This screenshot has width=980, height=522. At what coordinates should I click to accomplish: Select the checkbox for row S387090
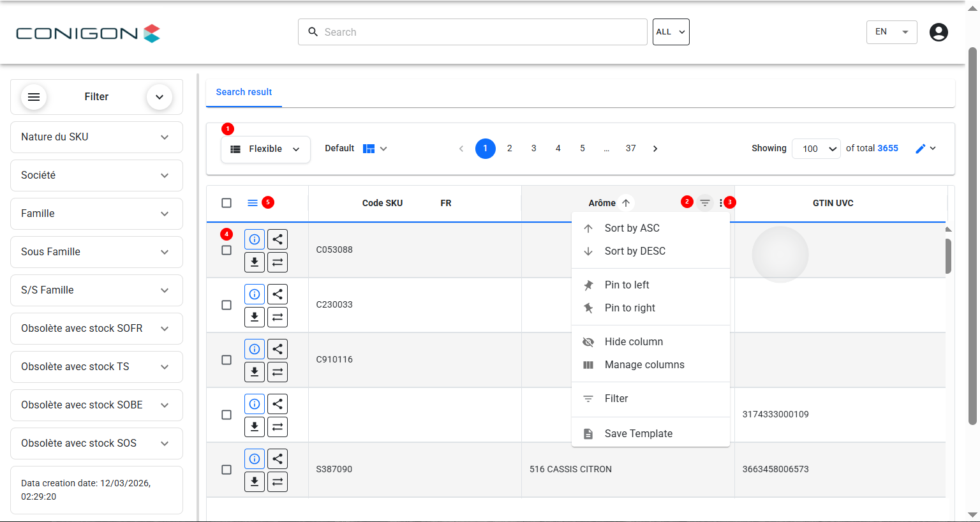226,470
